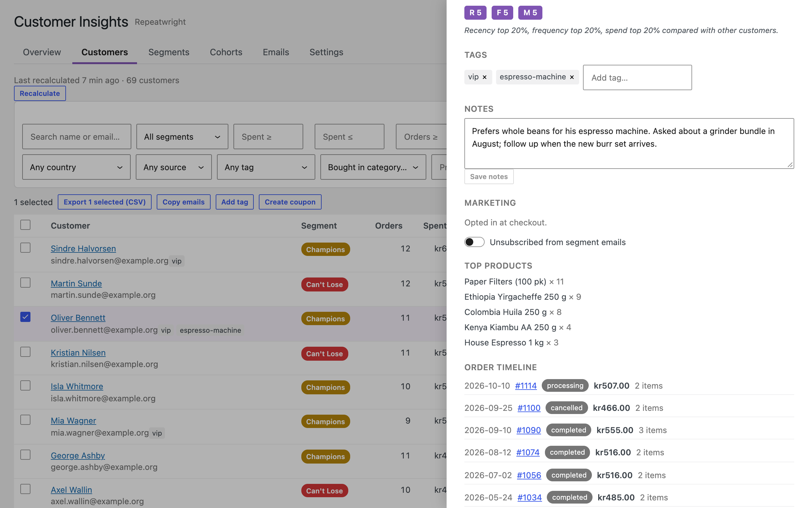Expand Bought in category dropdown
Image resolution: width=812 pixels, height=508 pixels.
(373, 167)
